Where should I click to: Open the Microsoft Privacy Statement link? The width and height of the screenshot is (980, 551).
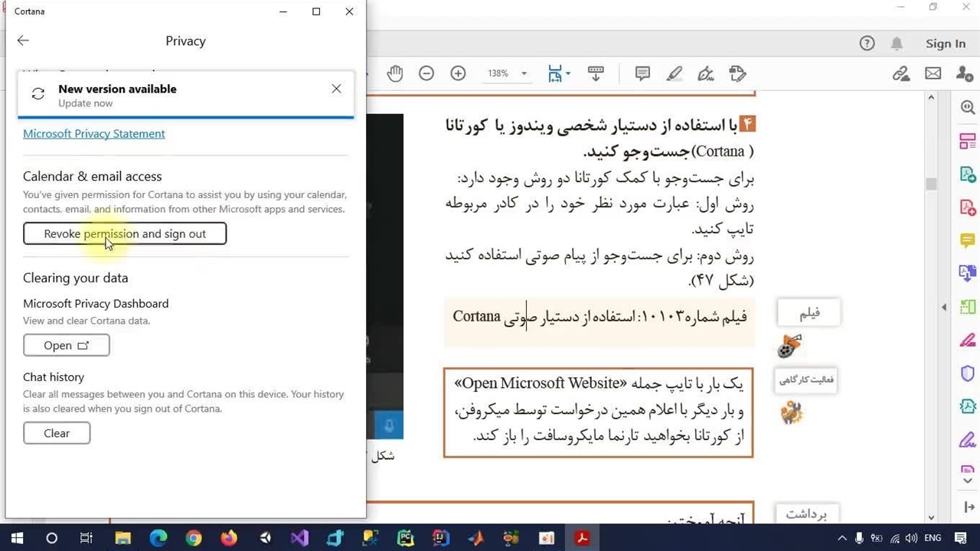pos(93,133)
